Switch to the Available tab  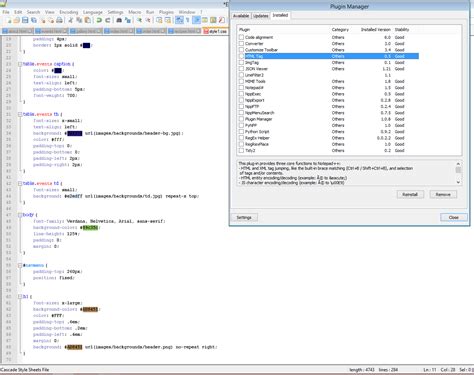241,16
